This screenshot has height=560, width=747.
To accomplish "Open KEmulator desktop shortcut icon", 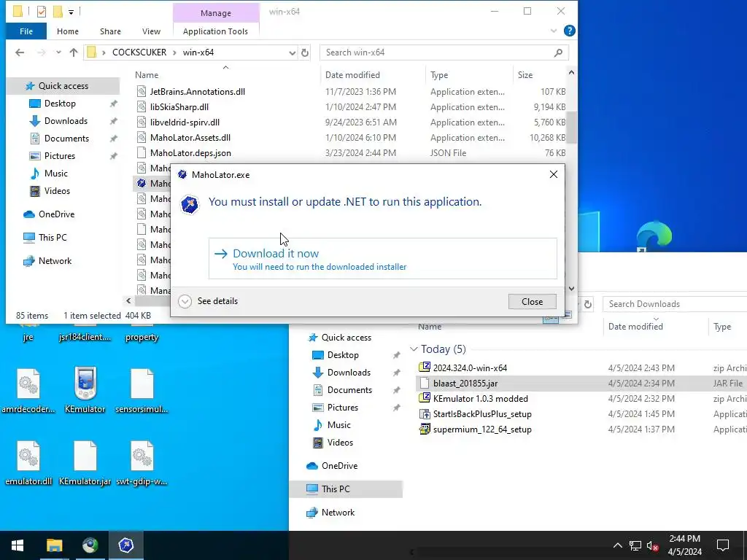I will tap(85, 389).
